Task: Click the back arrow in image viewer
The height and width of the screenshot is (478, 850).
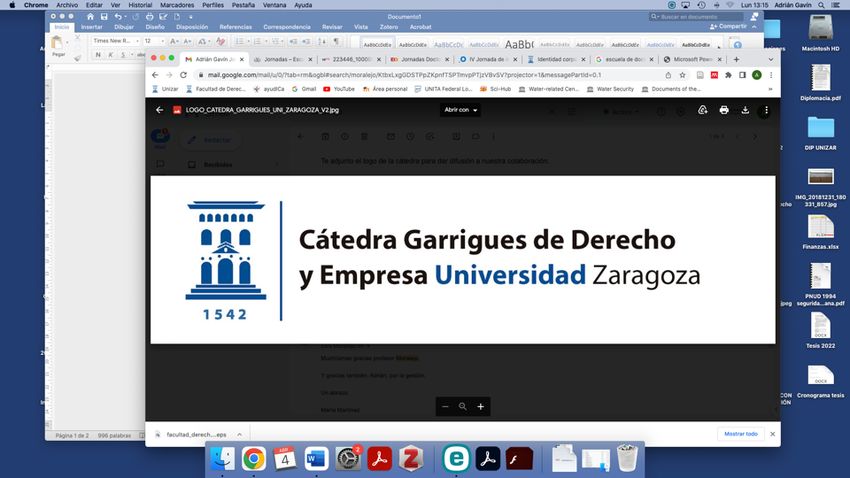Action: pyautogui.click(x=159, y=110)
